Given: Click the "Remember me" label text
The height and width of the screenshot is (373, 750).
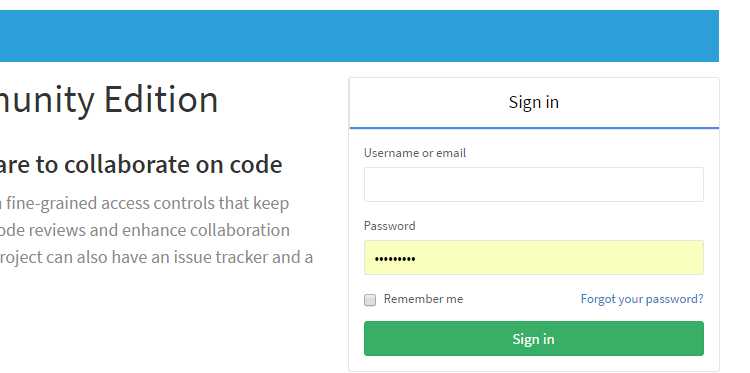Looking at the screenshot, I should [423, 299].
